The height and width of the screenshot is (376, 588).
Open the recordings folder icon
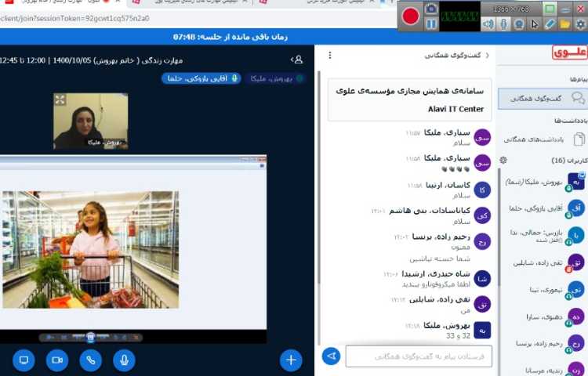(565, 24)
